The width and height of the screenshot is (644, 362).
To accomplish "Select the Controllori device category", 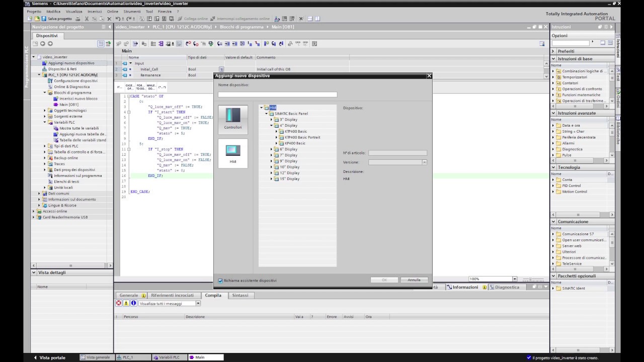I will (233, 119).
